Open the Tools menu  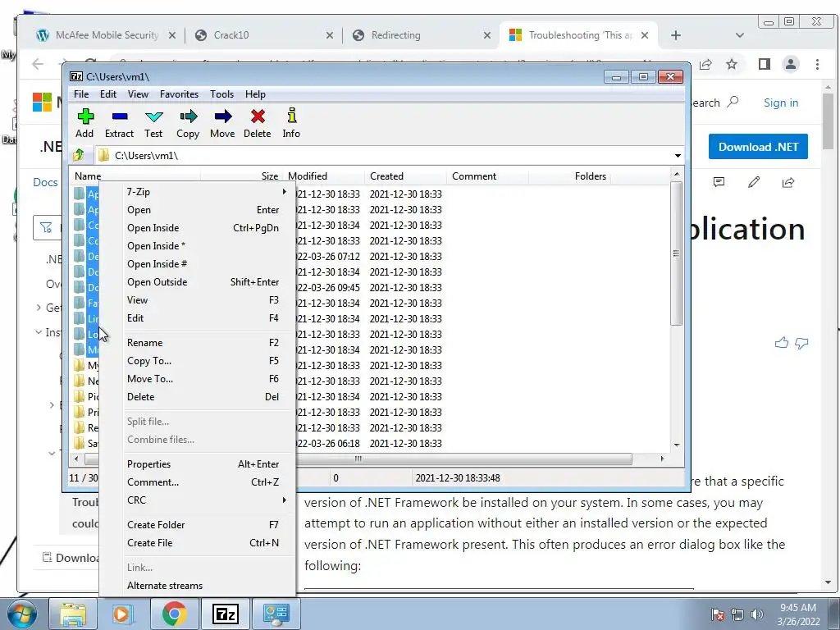(x=221, y=94)
